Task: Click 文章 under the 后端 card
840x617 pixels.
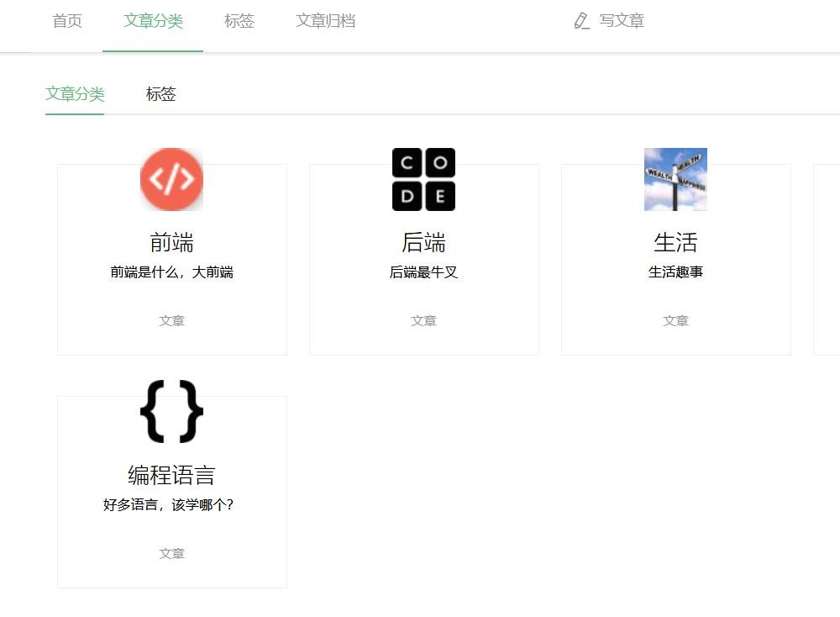Action: [x=423, y=321]
